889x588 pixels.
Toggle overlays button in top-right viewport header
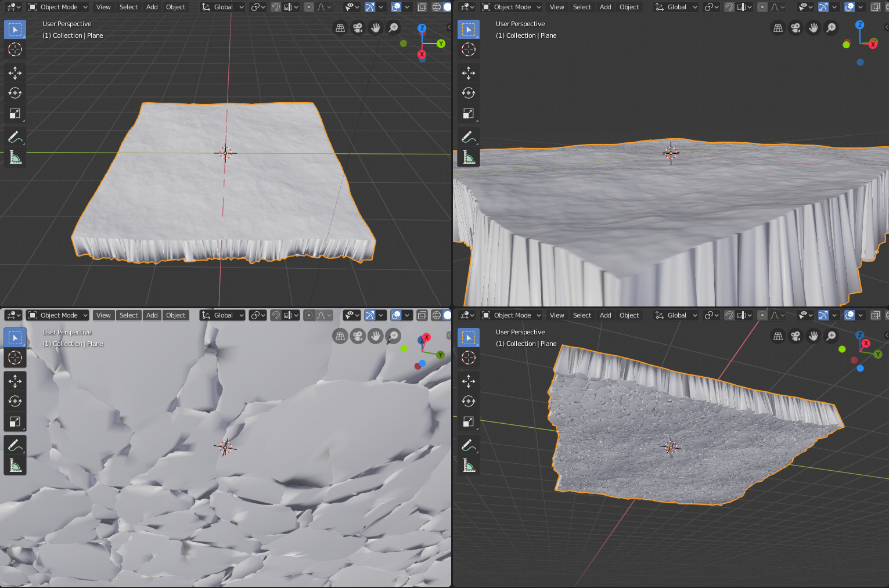click(x=850, y=7)
